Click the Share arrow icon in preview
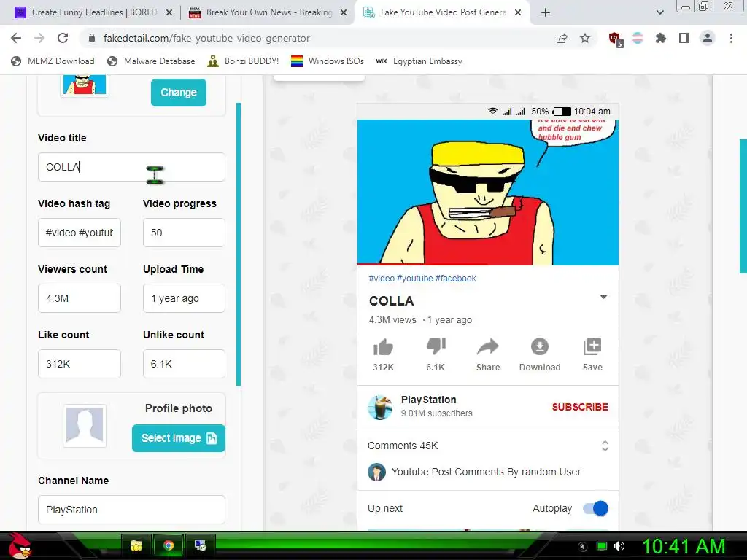The image size is (747, 560). point(488,346)
